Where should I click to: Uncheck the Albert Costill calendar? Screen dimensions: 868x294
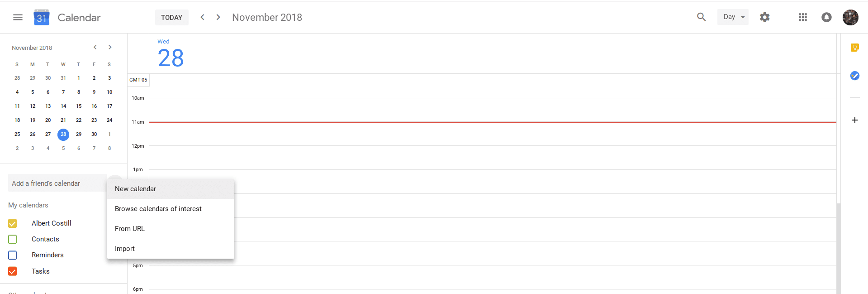pyautogui.click(x=13, y=223)
